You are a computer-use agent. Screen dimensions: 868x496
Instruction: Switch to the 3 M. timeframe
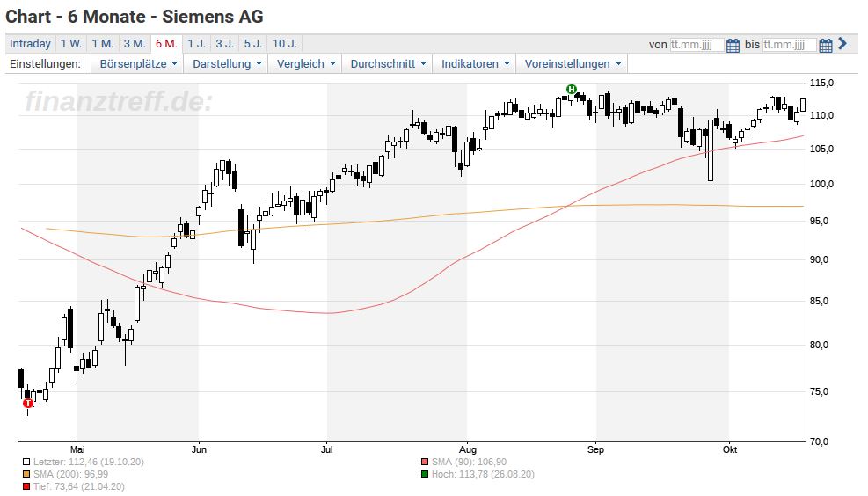coord(134,44)
